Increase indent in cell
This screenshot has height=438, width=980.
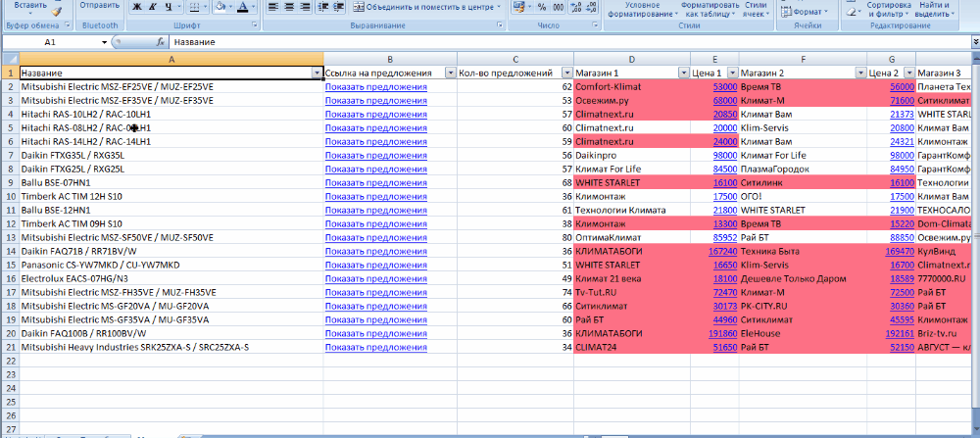click(338, 8)
